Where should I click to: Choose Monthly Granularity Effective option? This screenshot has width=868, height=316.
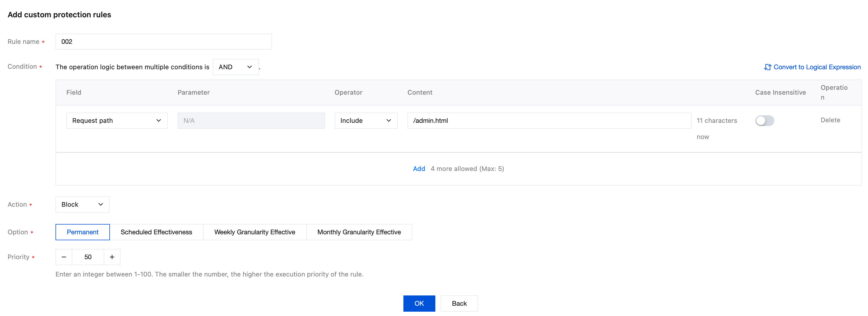coord(359,232)
